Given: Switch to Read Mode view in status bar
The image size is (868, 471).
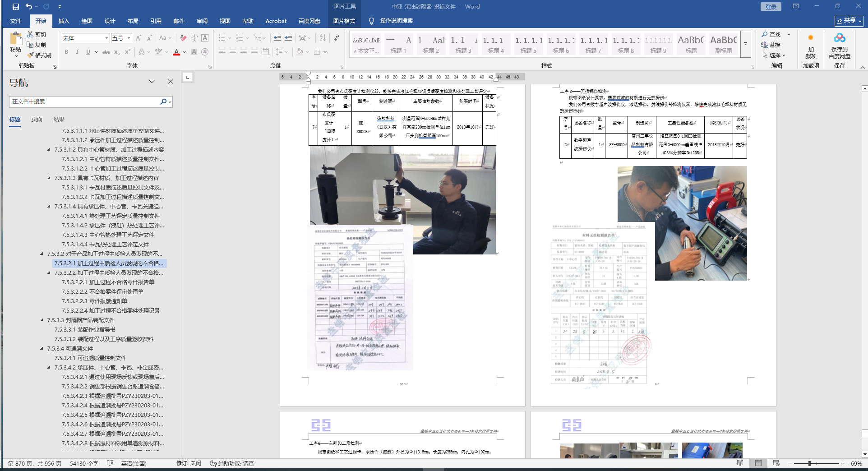Looking at the screenshot, I should click(740, 463).
